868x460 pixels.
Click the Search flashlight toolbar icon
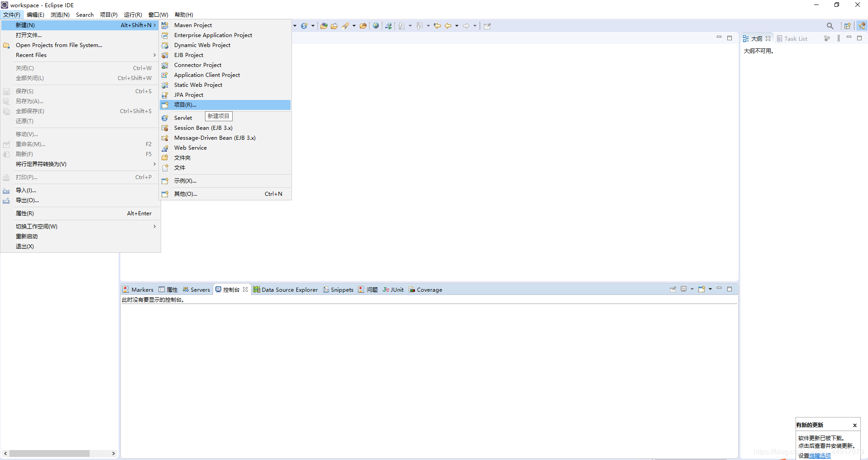tap(345, 26)
